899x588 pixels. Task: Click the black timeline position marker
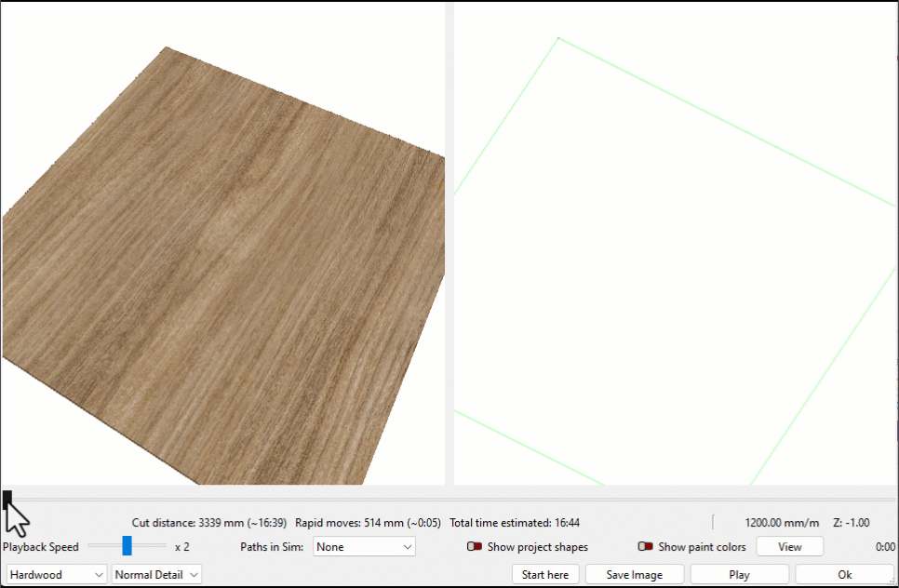point(7,500)
